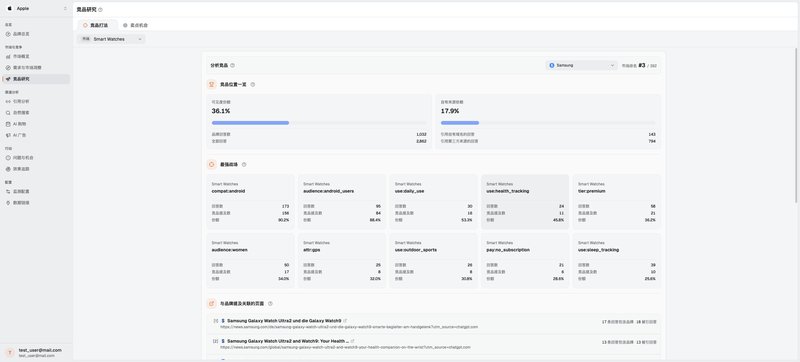This screenshot has width=800, height=362.
Task: Open the Smart Watches market dropdown
Action: (x=111, y=39)
